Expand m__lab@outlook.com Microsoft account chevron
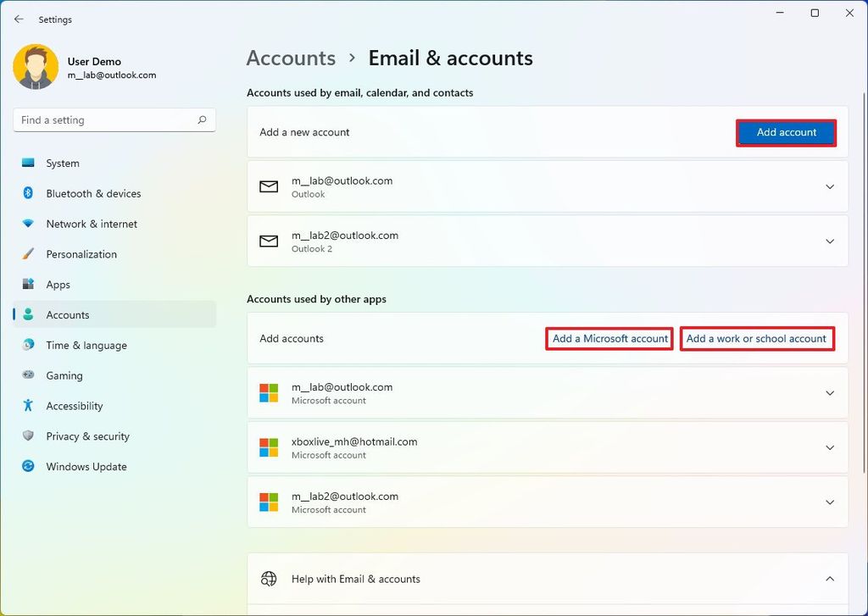 [830, 393]
